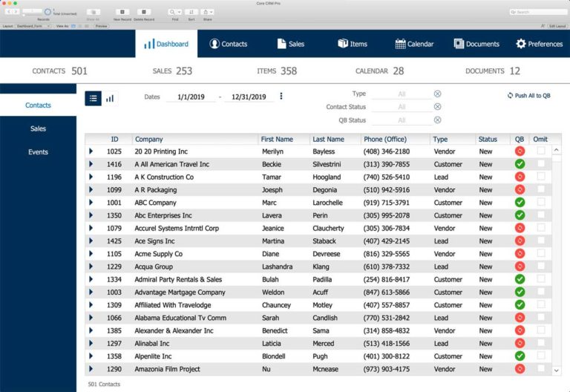The height and width of the screenshot is (392, 570).
Task: Open the Calendar tab
Action: click(414, 44)
